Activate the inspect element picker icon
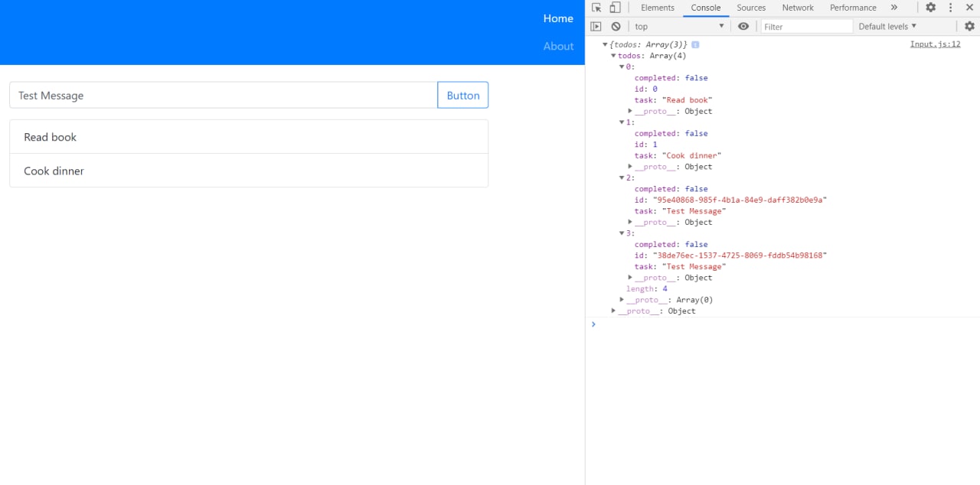This screenshot has height=485, width=980. point(596,8)
